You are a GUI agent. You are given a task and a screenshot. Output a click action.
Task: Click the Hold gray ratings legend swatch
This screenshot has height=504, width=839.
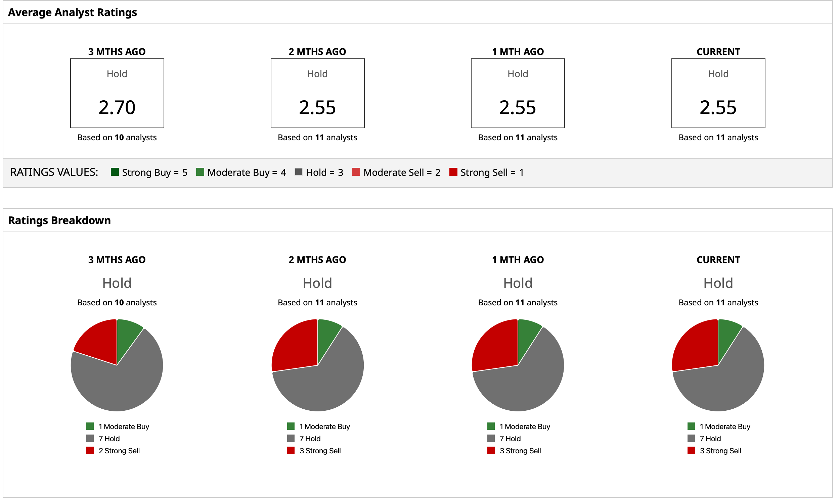[x=299, y=172]
